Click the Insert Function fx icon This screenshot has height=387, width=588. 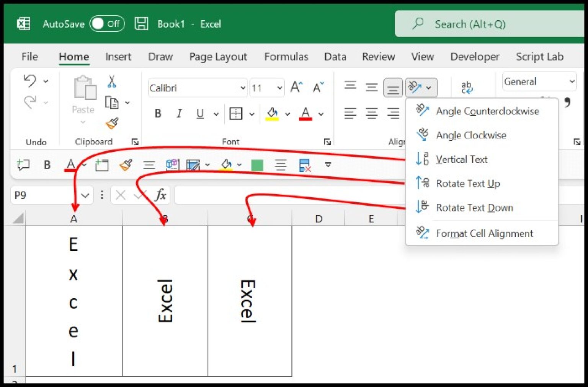click(160, 195)
